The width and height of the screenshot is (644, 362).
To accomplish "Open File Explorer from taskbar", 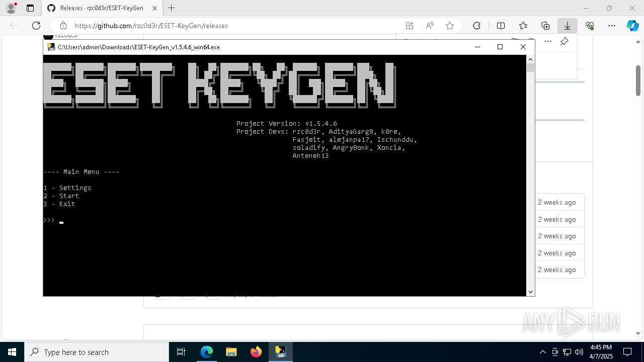I will point(231,352).
